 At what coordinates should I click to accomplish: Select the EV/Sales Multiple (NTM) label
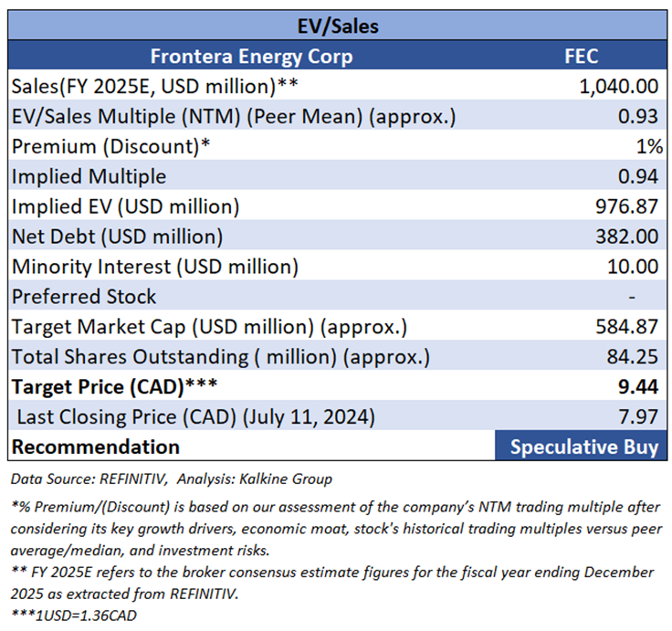234,116
